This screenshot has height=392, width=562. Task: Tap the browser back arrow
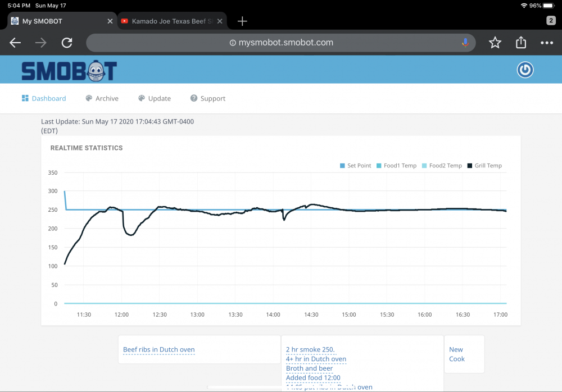[15, 43]
